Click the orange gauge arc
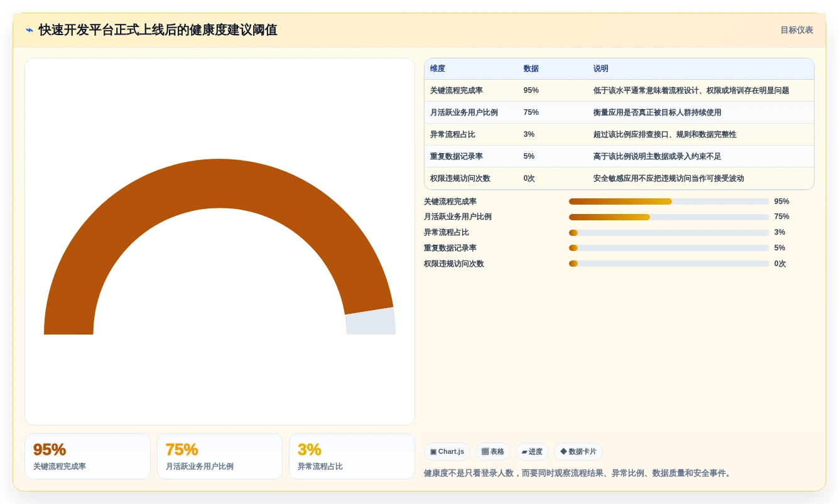 coord(219,183)
